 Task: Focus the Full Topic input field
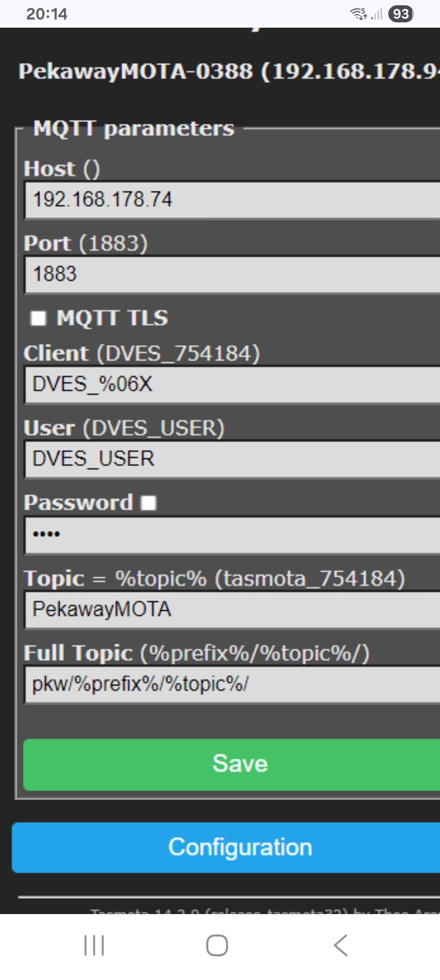click(232, 684)
